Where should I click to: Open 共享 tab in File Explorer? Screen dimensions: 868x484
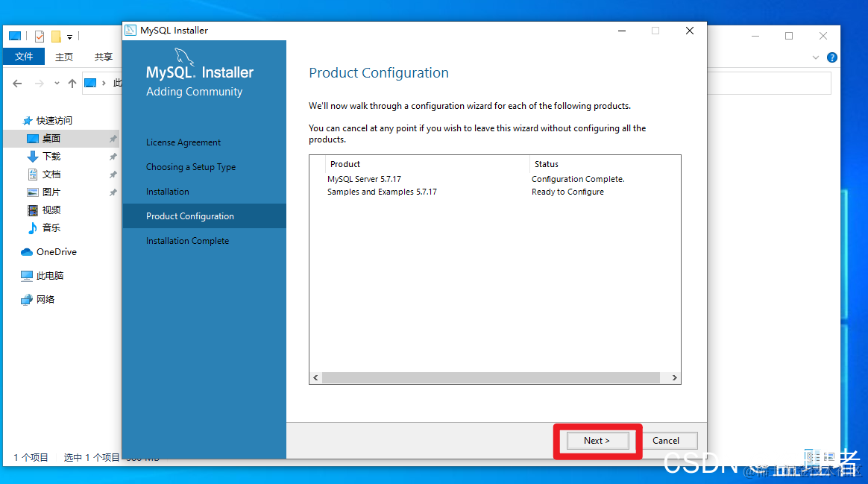104,57
